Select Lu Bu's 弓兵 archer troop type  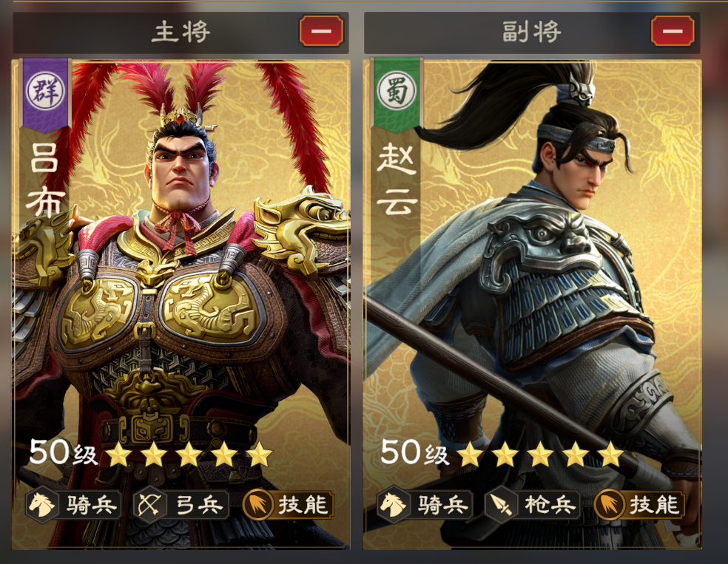(x=181, y=505)
